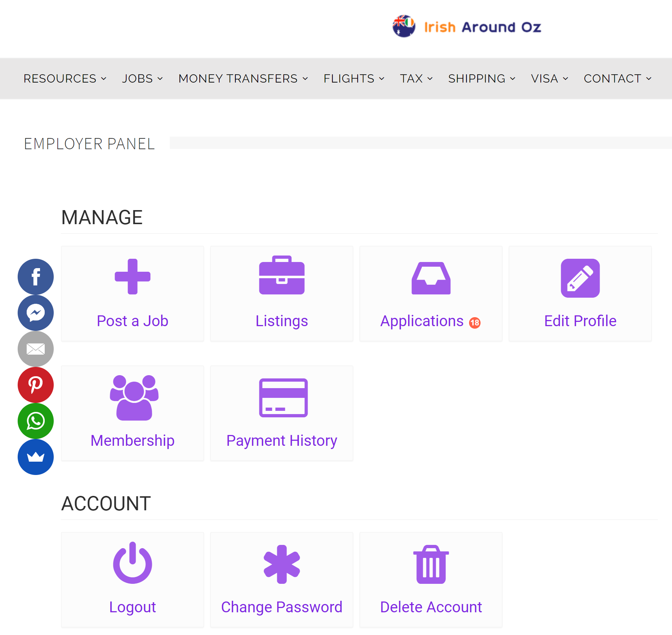
Task: Expand the Resources menu chevron
Action: point(104,79)
